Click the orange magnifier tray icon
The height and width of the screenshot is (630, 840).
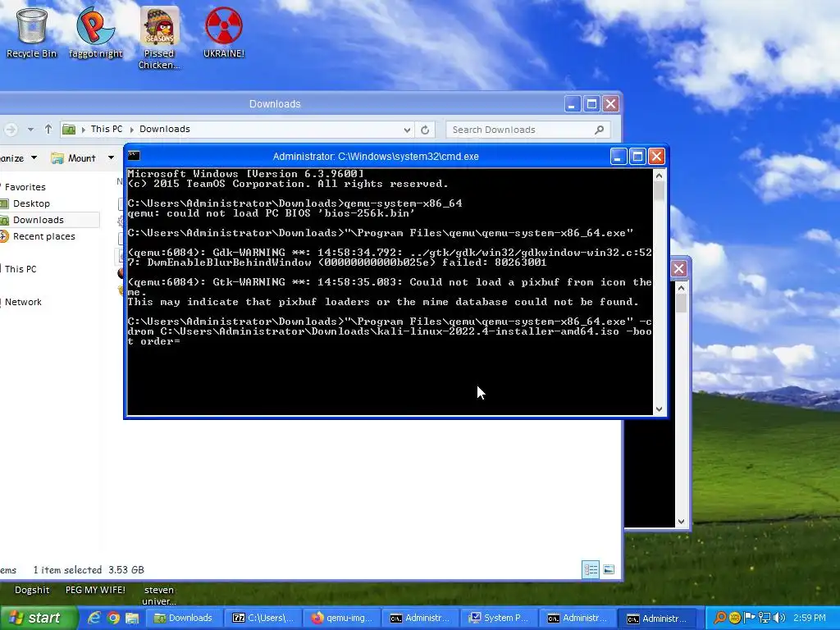(720, 618)
